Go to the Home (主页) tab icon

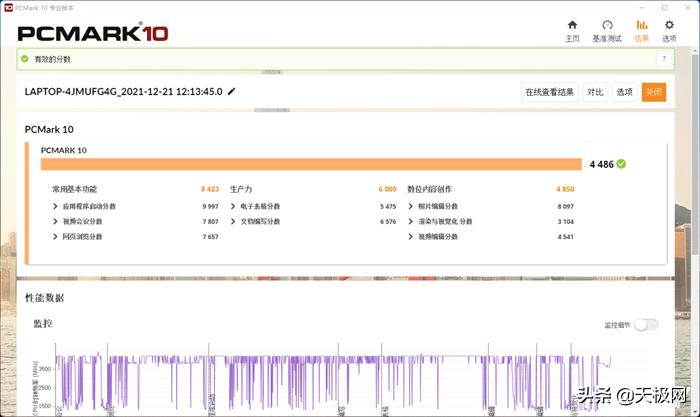coord(572,25)
